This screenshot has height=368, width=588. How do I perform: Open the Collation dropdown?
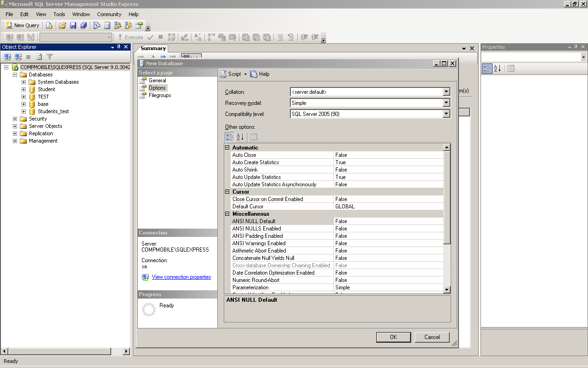[446, 92]
